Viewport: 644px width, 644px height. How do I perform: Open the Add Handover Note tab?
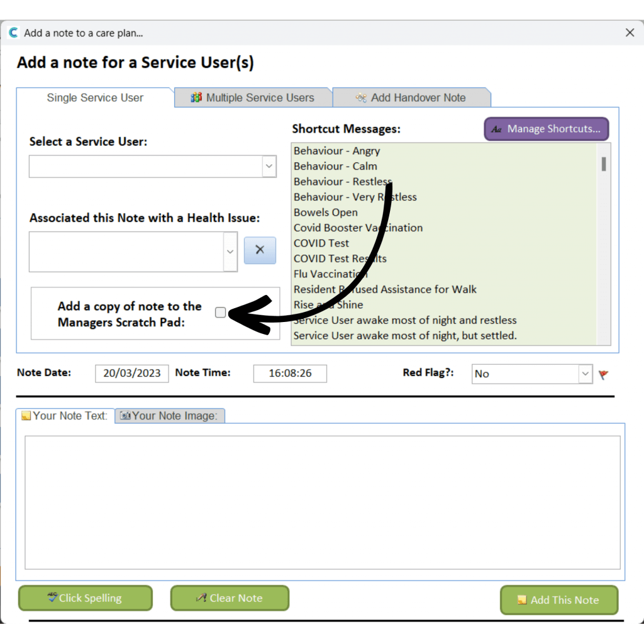point(411,97)
